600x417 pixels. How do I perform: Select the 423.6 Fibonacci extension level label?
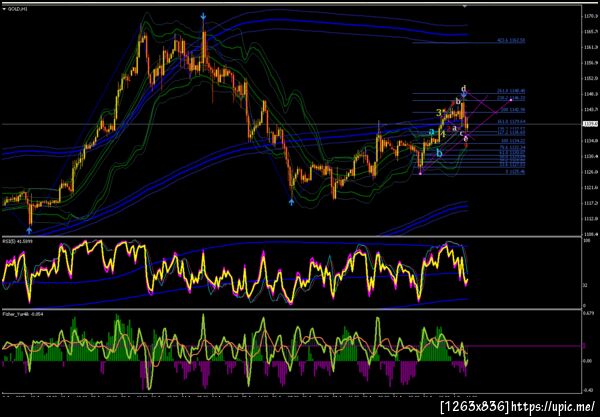(511, 40)
